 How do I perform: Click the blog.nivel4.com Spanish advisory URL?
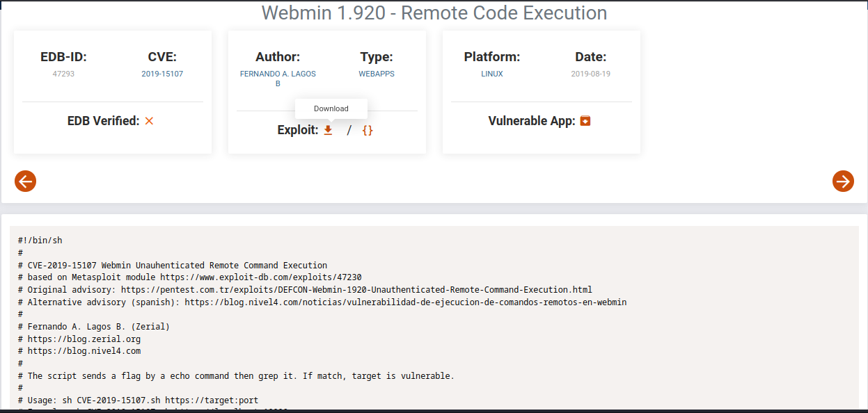click(x=406, y=302)
